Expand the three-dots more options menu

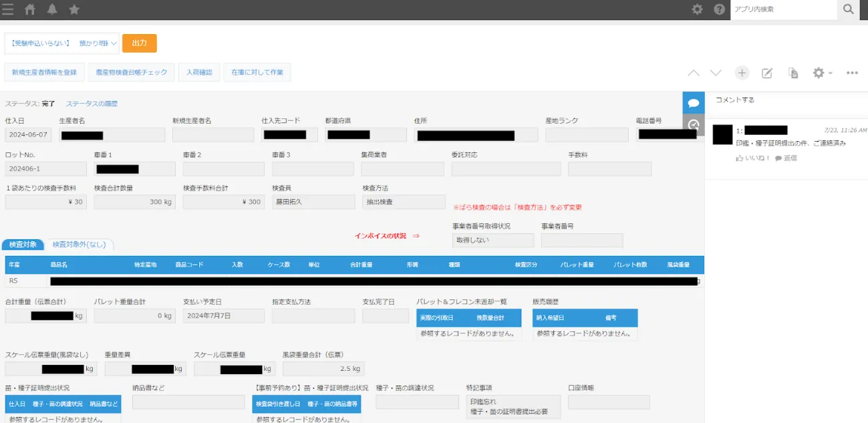click(852, 73)
